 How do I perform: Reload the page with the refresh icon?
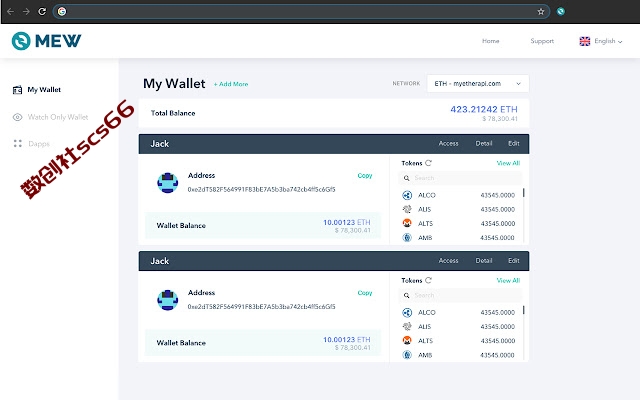(x=42, y=11)
